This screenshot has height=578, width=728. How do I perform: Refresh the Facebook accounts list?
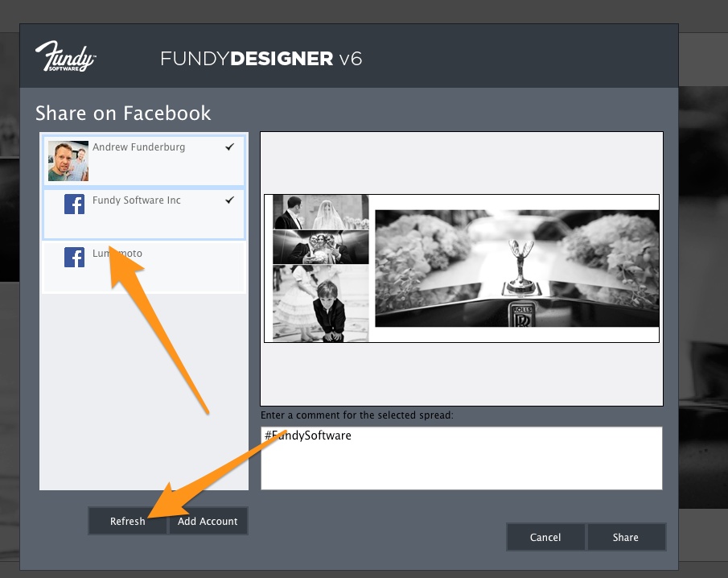(x=128, y=521)
